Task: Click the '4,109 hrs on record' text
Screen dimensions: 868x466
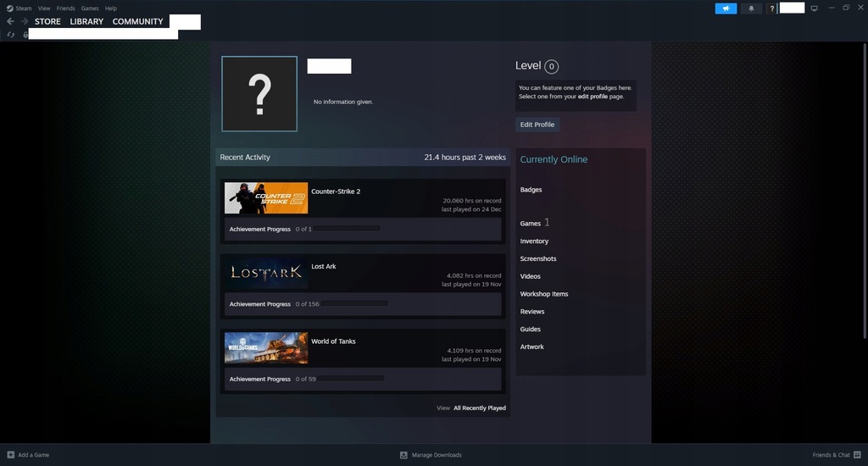Action: click(474, 350)
